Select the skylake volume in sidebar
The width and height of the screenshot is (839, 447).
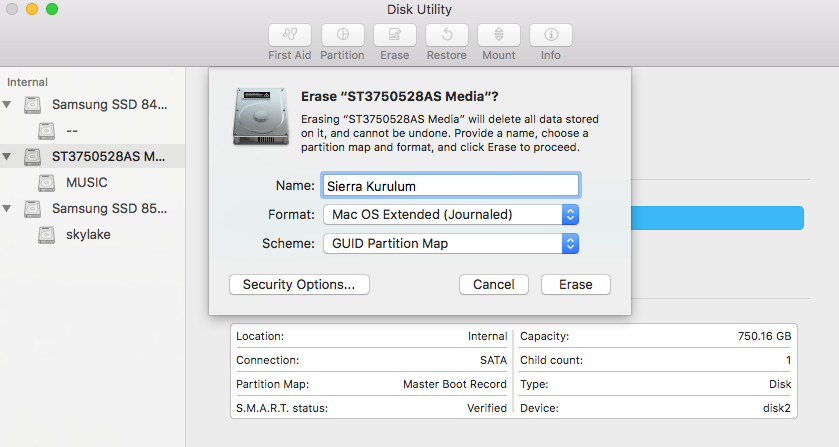tap(88, 235)
